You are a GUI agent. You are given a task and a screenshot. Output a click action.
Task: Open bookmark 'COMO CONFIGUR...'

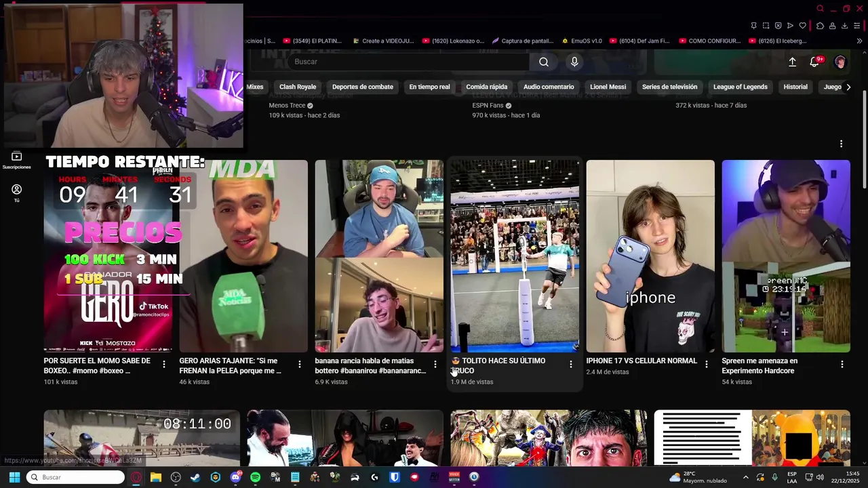[709, 41]
